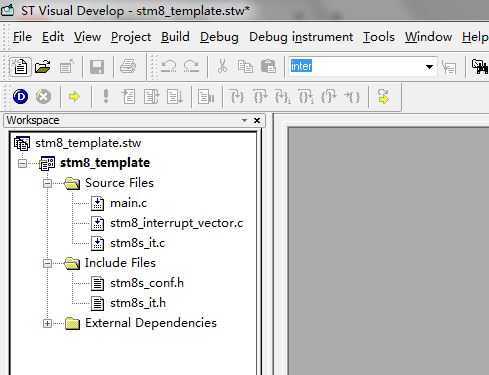
Task: Select the Source Files folder label
Action: 119,183
